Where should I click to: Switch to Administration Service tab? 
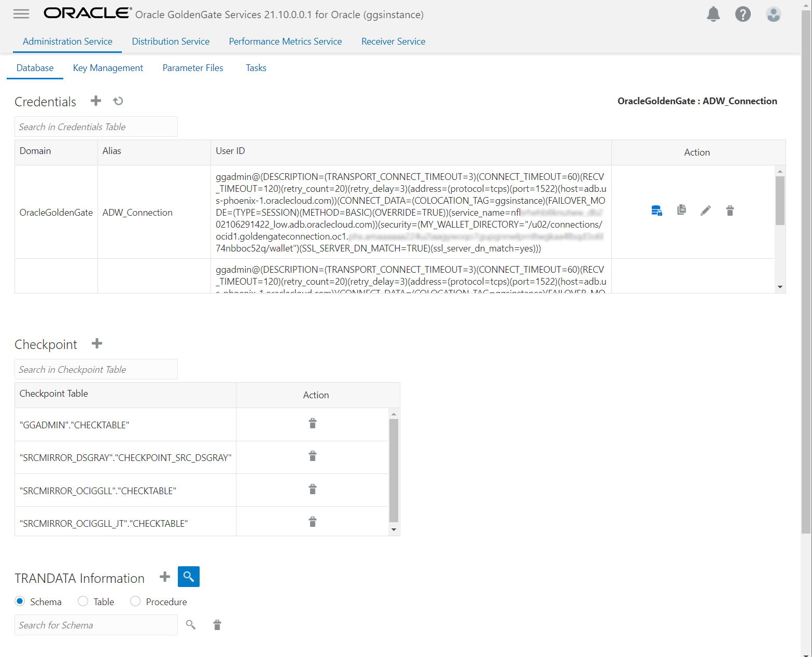[67, 41]
